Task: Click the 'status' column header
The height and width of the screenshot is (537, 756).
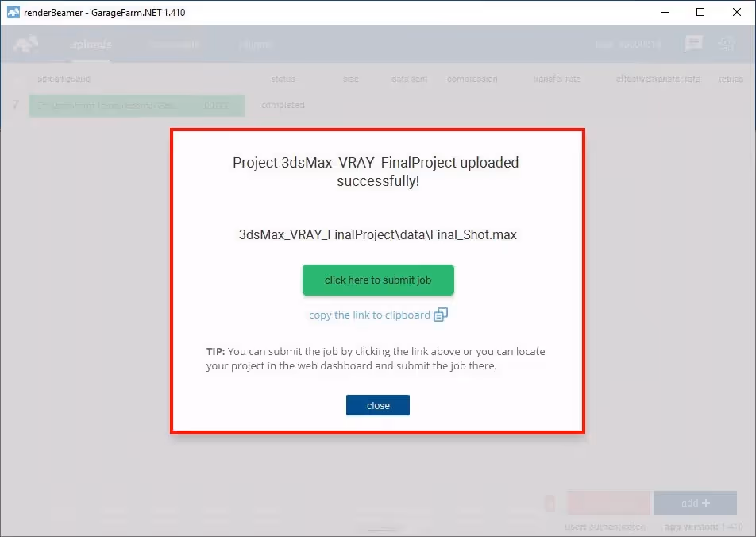Action: coord(283,79)
